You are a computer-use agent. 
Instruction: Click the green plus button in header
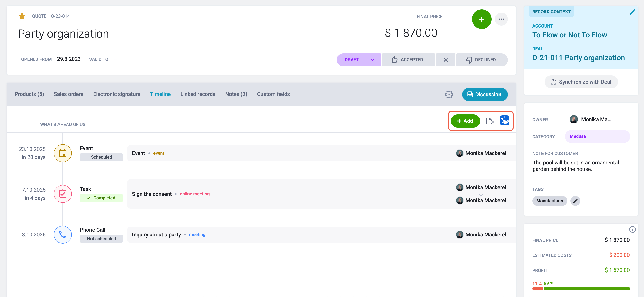pyautogui.click(x=482, y=19)
